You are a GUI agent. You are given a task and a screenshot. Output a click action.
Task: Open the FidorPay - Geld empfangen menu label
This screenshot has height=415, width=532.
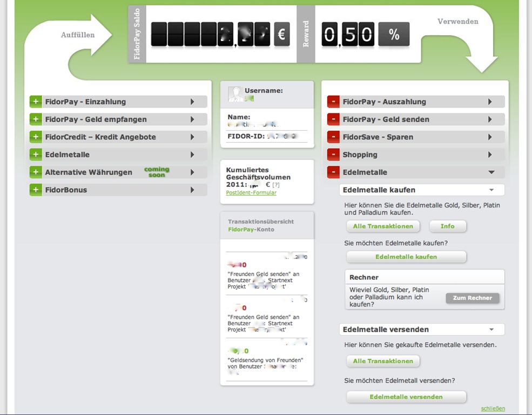click(96, 119)
